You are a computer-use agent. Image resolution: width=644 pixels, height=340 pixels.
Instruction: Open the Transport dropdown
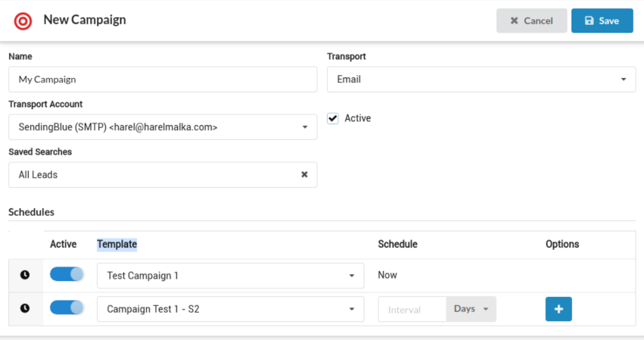481,79
